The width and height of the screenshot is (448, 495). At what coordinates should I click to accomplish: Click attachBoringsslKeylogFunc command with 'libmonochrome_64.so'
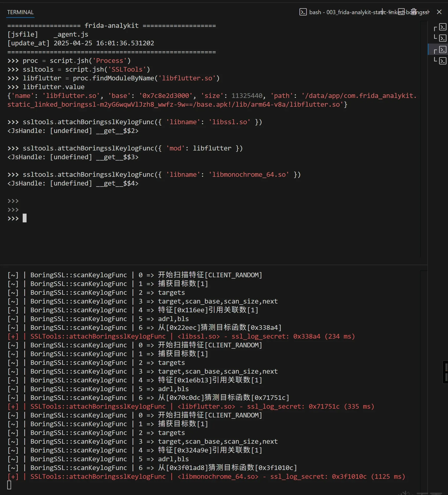[x=154, y=174]
